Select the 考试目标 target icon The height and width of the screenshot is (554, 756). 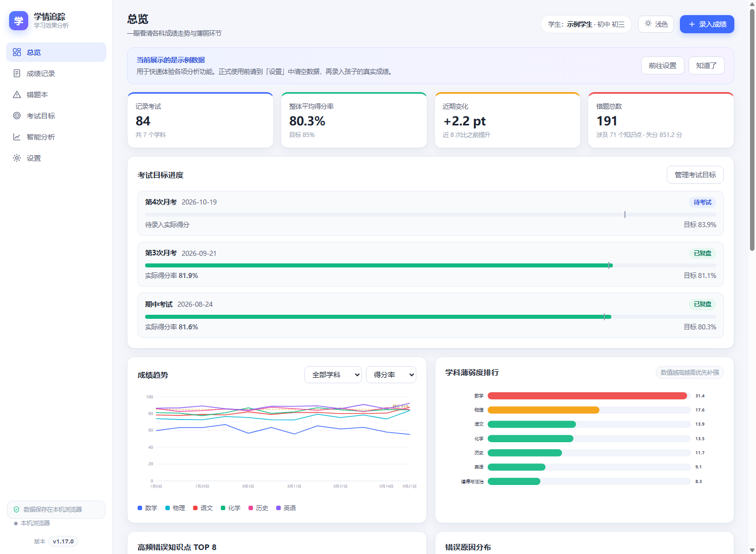(17, 116)
